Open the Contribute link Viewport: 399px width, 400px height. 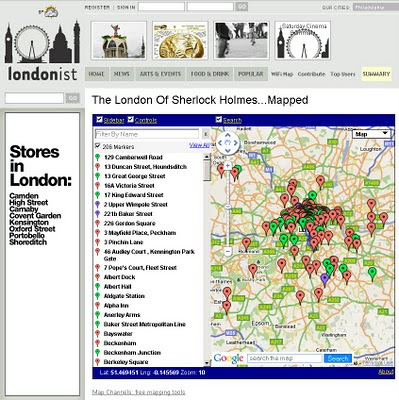click(311, 74)
